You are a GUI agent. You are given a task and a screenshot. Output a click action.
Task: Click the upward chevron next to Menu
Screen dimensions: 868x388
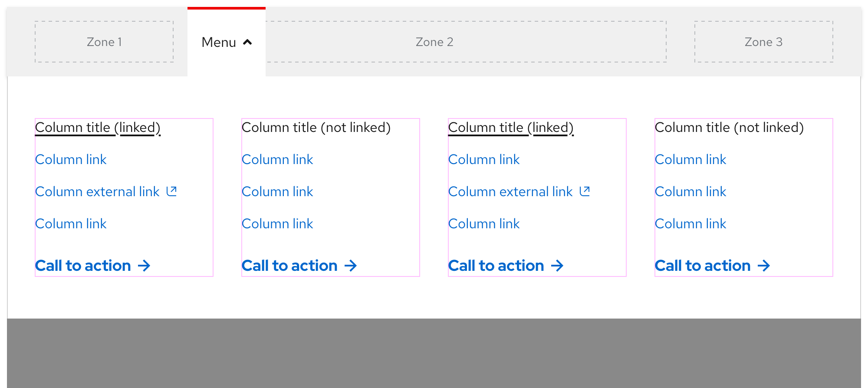tap(247, 42)
